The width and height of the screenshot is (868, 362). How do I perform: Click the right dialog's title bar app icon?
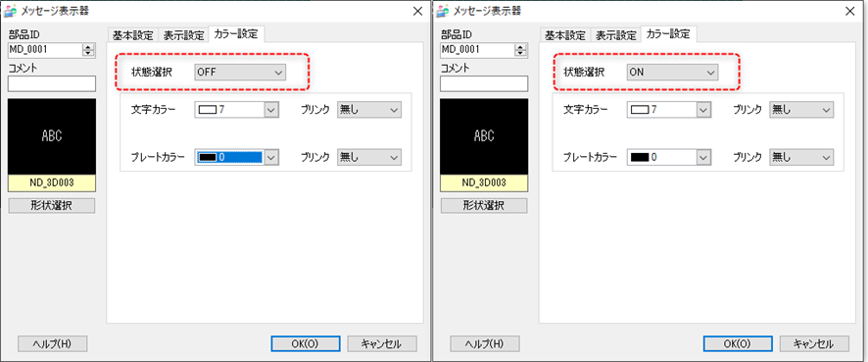point(443,11)
